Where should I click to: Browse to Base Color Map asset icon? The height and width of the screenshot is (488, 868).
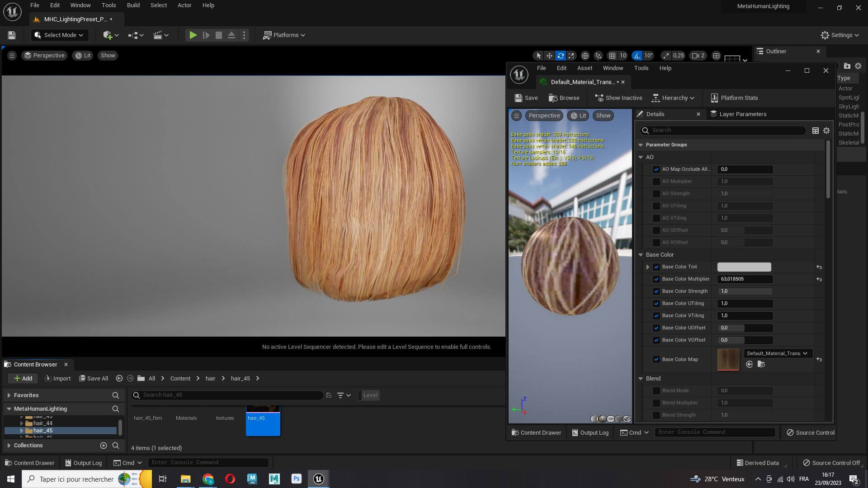point(761,364)
